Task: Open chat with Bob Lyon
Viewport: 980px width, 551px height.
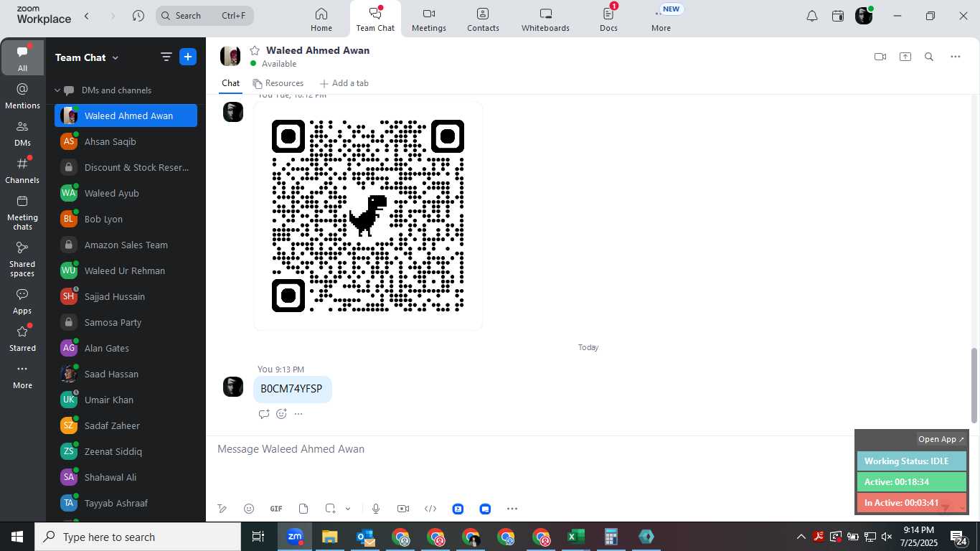Action: pyautogui.click(x=126, y=219)
